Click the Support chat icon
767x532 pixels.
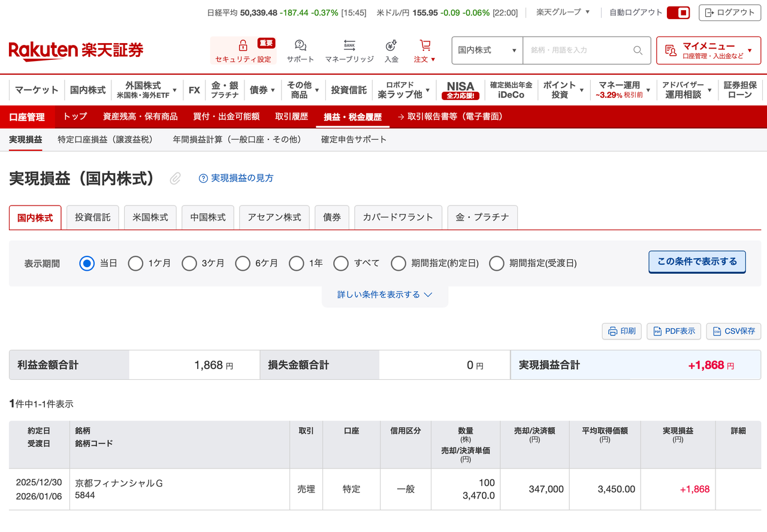300,46
